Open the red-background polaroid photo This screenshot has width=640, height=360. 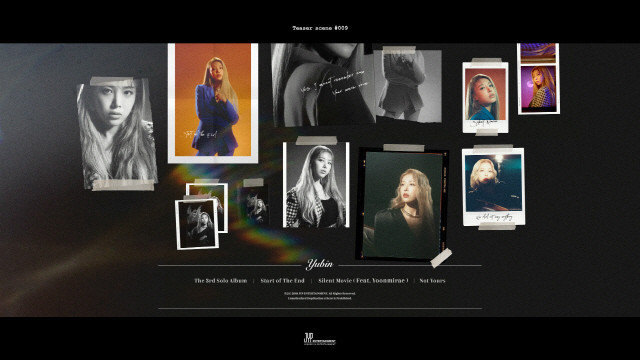point(485,97)
